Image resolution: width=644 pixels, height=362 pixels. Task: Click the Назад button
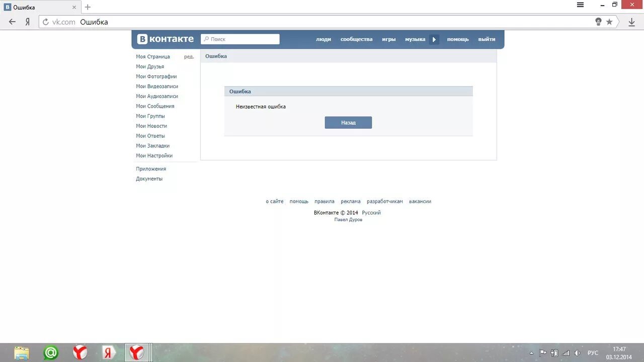pyautogui.click(x=348, y=123)
